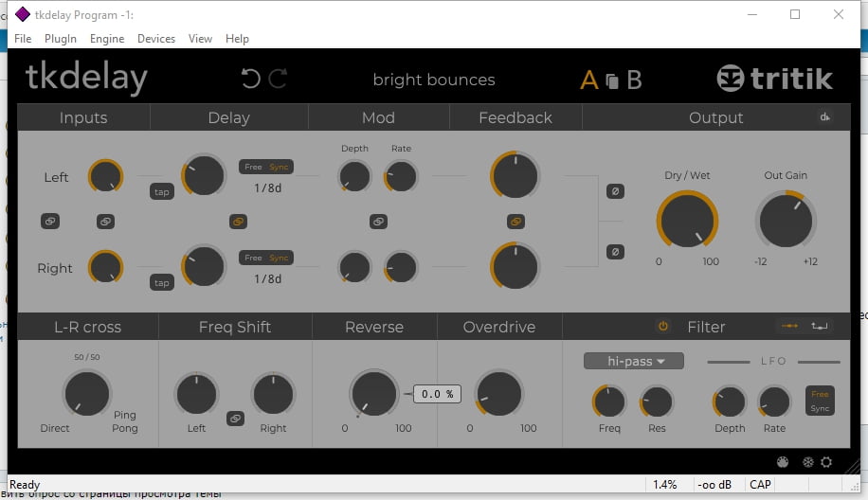Switch Right delay to Free mode
Viewport: 868px width, 500px height.
point(253,258)
